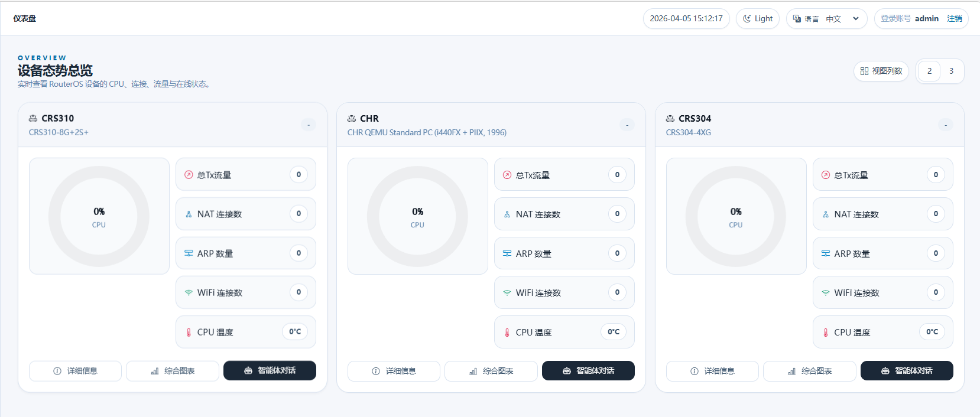Open 综合图表 for the CHR device
Viewport: 980px width, 417px height.
tap(491, 371)
